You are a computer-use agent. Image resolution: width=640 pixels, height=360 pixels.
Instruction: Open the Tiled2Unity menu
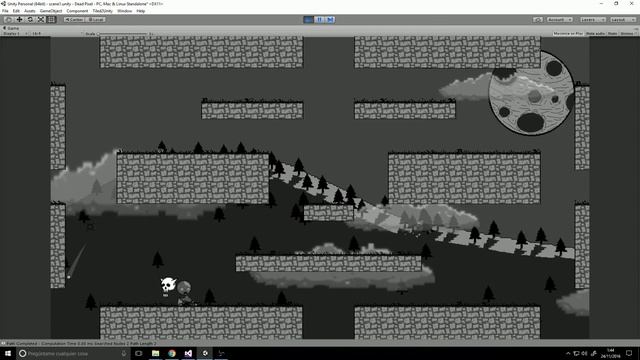pos(102,11)
